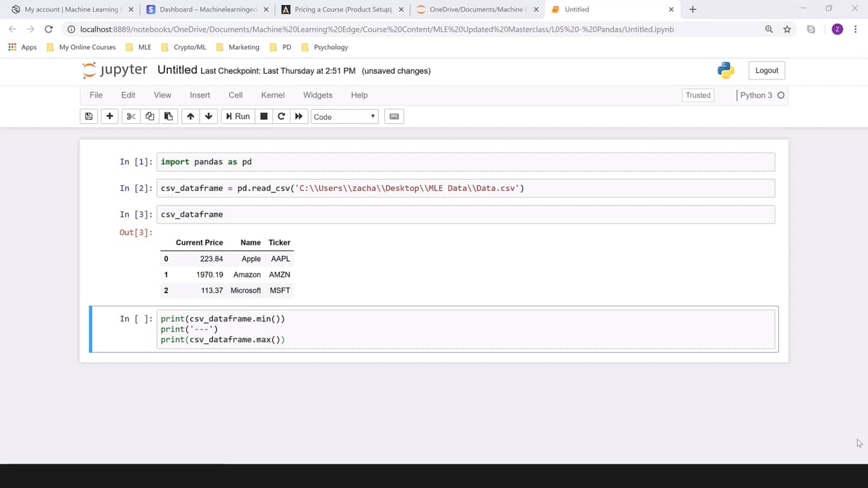Save notebook with the floppy disk icon
Screen dimensions: 868x488
tap(89, 116)
